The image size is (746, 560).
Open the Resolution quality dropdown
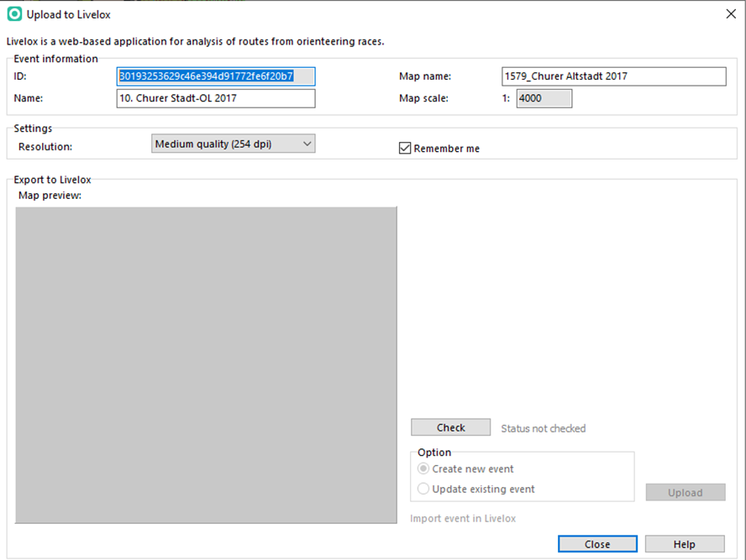[234, 144]
